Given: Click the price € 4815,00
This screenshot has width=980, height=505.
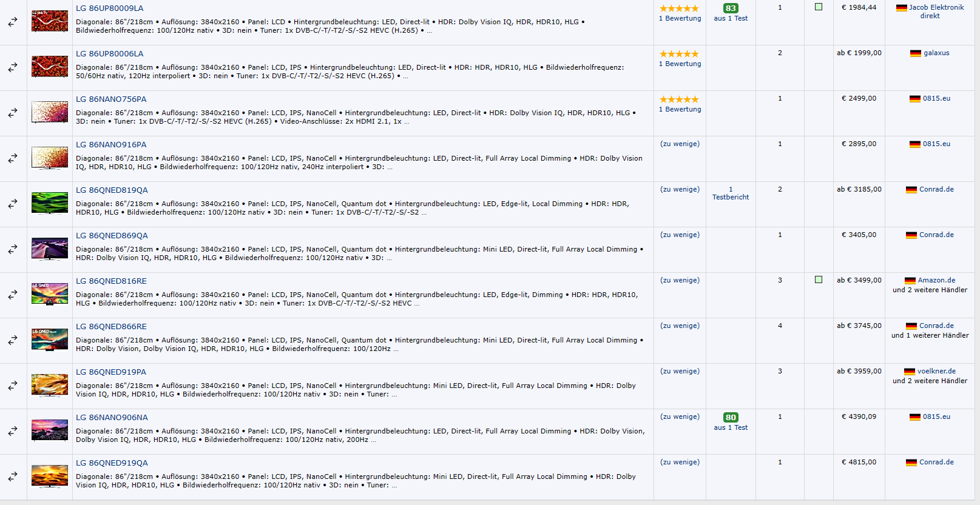Looking at the screenshot, I should pos(859,462).
